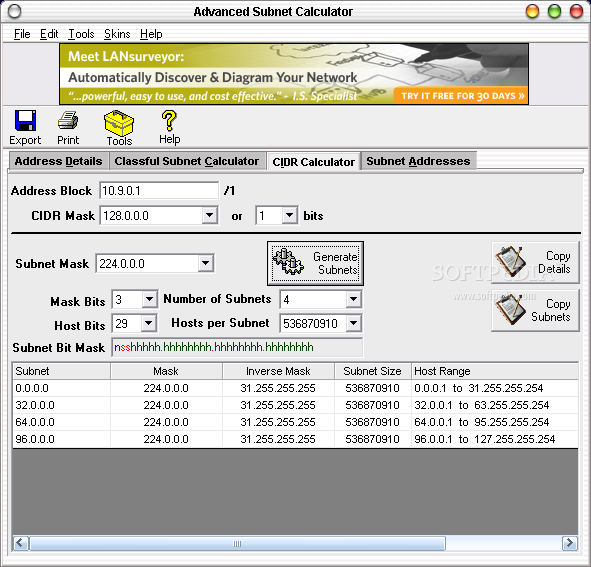
Task: Click the gray window menu button
Action: [15, 11]
